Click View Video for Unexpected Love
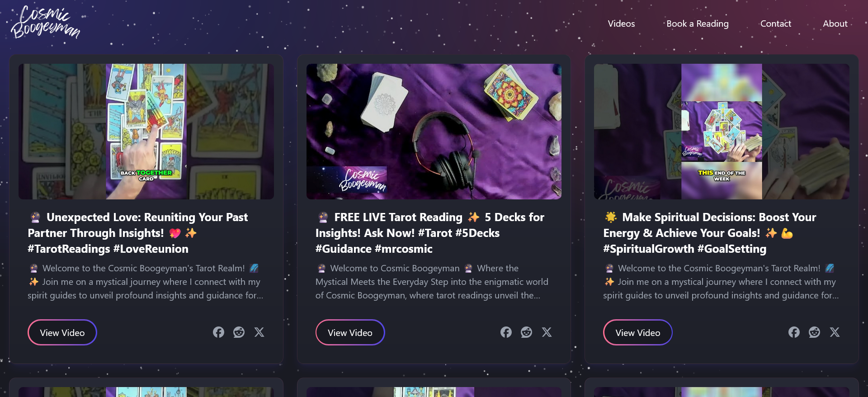 [x=62, y=332]
